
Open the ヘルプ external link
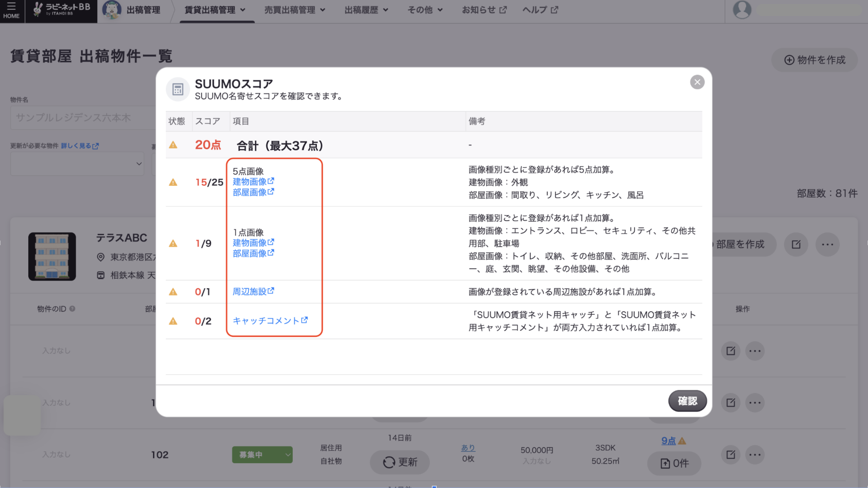point(540,10)
